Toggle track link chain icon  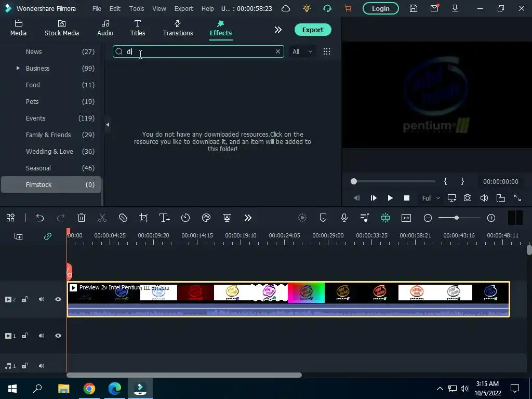tap(48, 236)
